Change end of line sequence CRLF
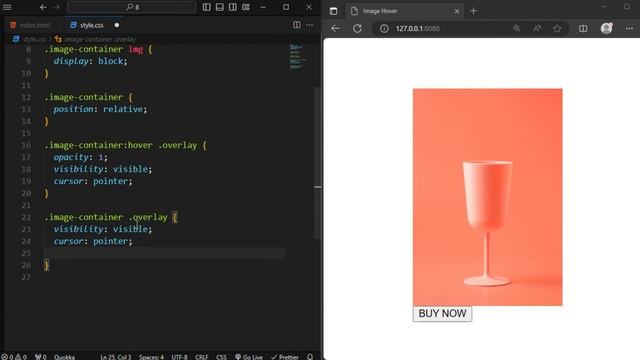This screenshot has width=640, height=360. 202,357
